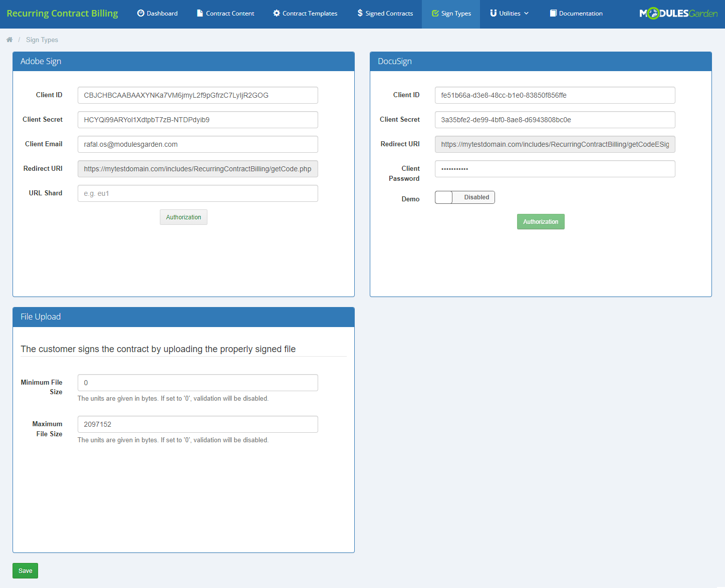Click the customer signs contract description
The height and width of the screenshot is (588, 725).
158,349
